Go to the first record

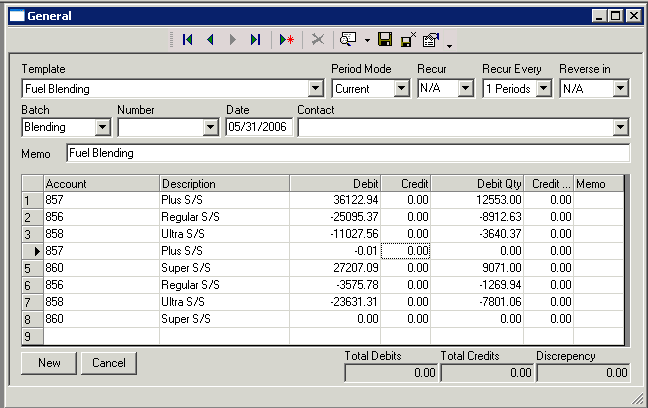[x=187, y=40]
